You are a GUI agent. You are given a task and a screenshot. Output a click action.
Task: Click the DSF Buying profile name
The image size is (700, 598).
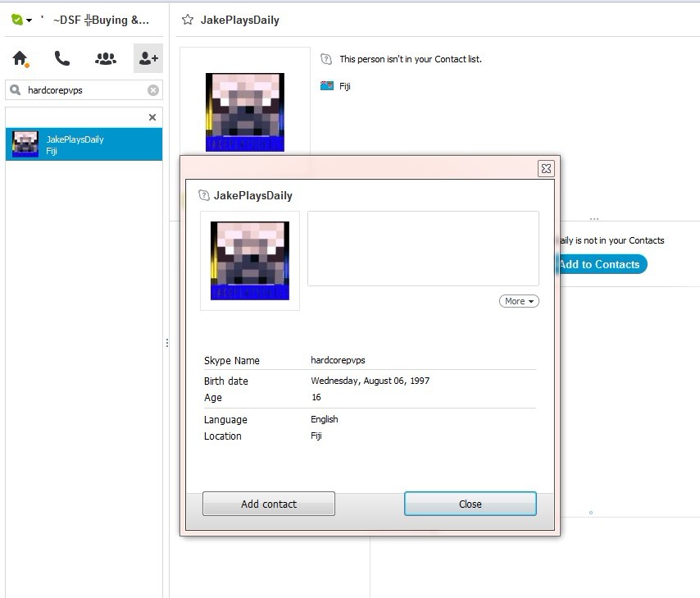point(101,21)
